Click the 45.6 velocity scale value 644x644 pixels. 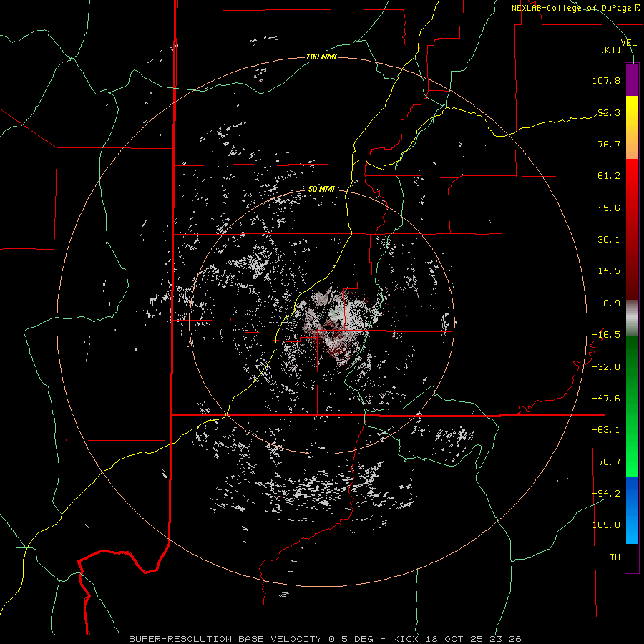click(x=609, y=208)
